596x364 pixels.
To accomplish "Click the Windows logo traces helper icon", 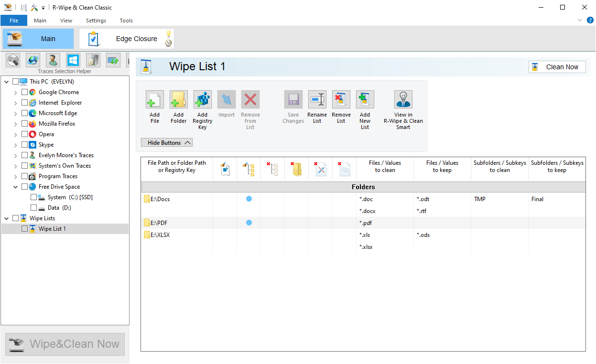I will (x=73, y=60).
